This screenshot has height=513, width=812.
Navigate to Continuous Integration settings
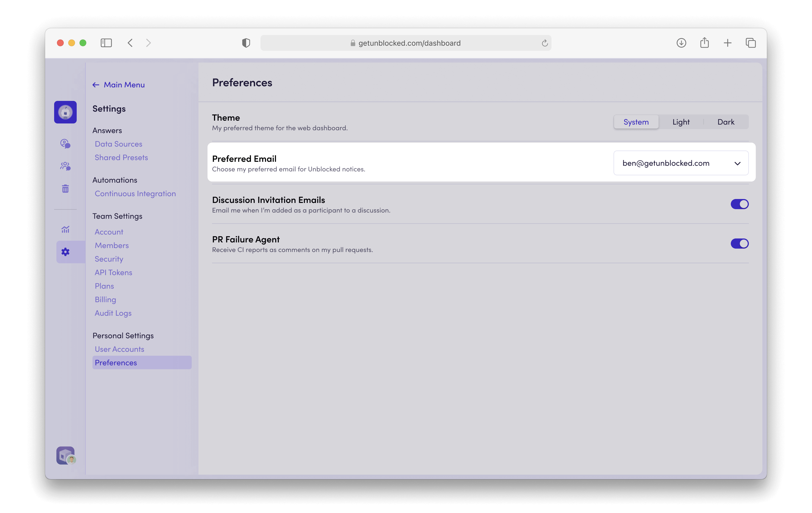point(135,193)
